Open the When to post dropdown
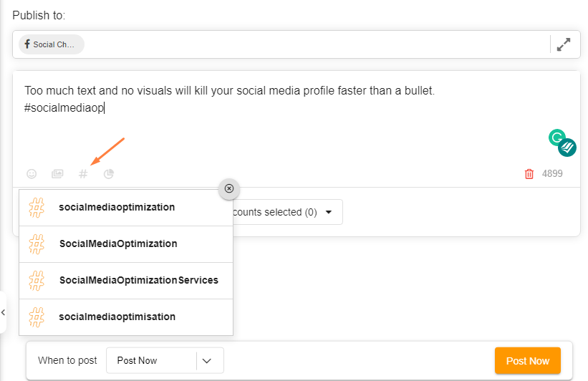 click(165, 360)
